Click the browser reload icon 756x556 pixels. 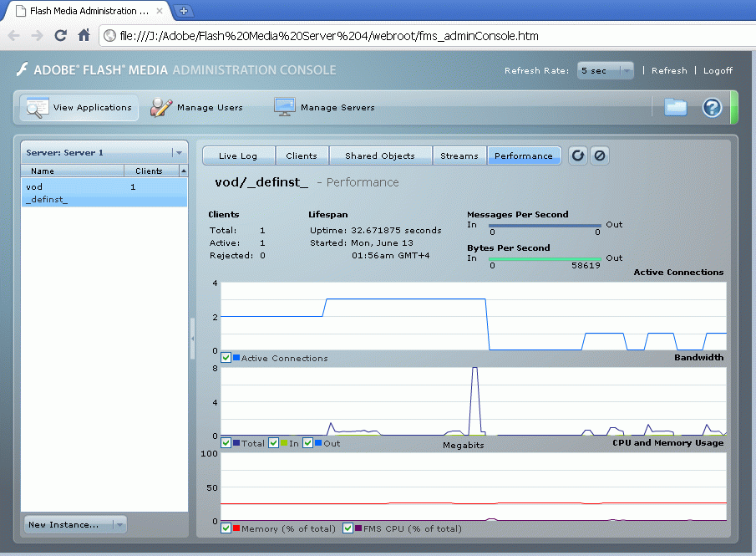60,35
